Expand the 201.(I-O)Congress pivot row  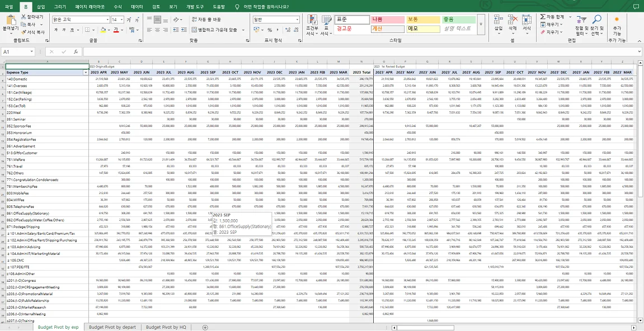[7, 281]
